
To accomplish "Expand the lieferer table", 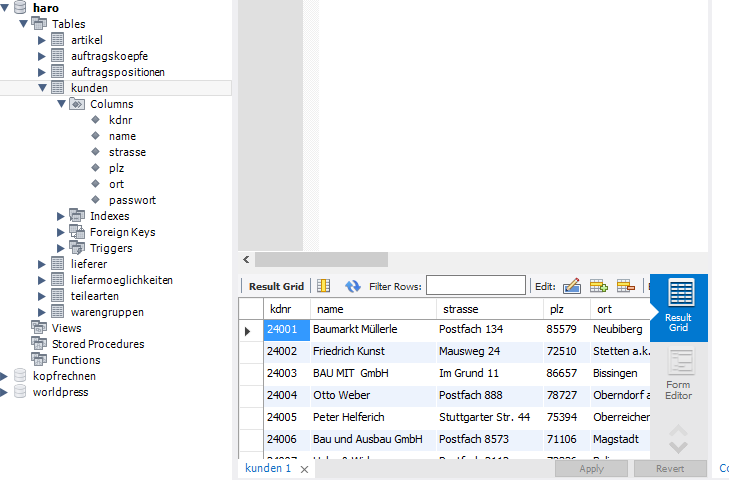I will coord(42,264).
